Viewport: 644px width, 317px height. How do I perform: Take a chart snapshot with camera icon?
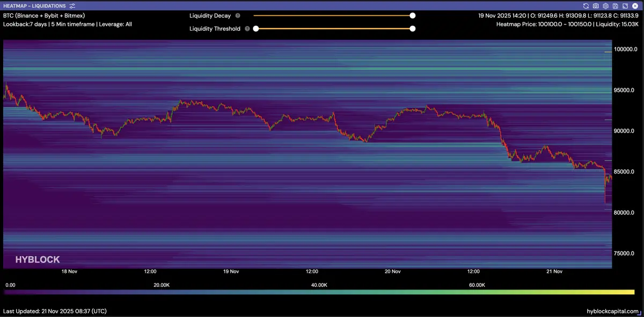click(x=596, y=6)
